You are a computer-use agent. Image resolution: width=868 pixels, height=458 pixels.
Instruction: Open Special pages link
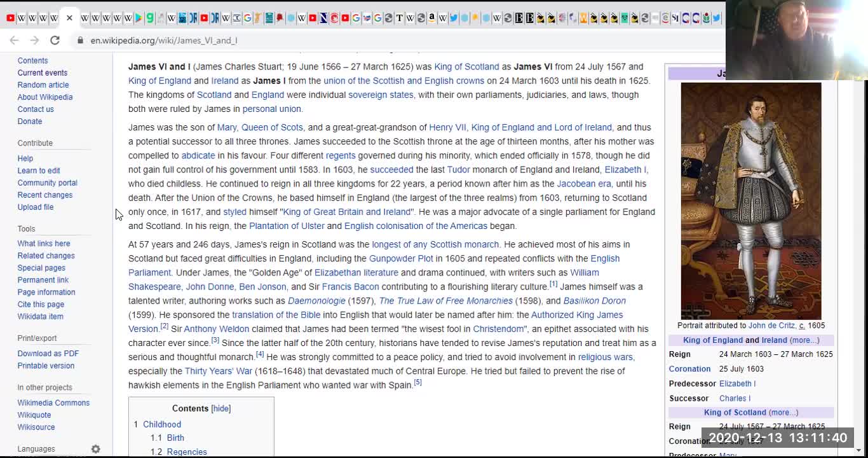pos(41,268)
